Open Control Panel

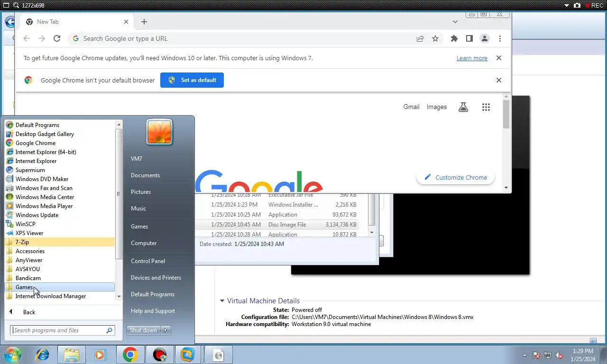148,261
